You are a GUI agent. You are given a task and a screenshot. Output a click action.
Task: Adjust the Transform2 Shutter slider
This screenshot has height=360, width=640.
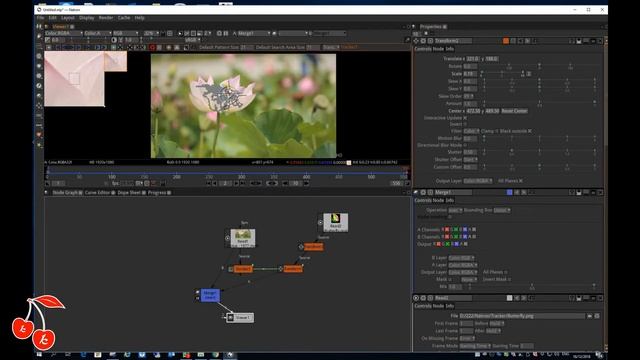(x=539, y=152)
